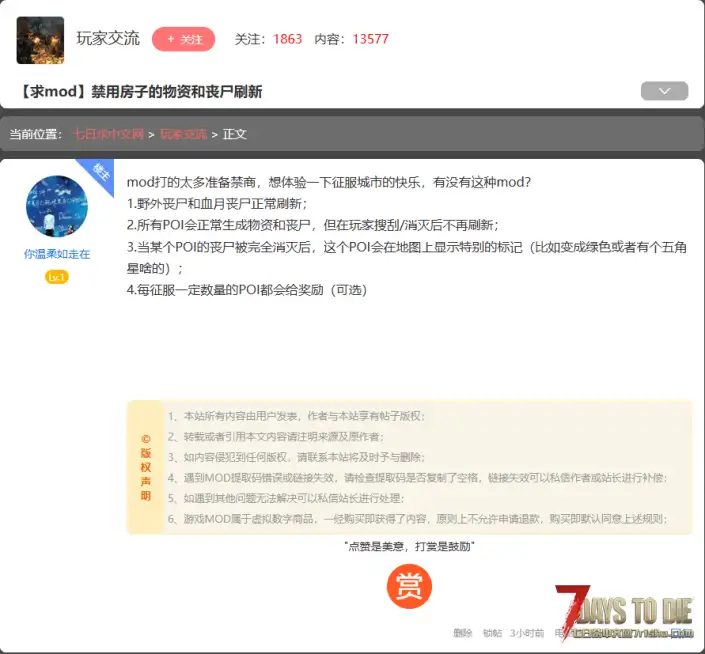Click the line starting 4.每征服一定数量的POI
705x654 pixels.
247,290
